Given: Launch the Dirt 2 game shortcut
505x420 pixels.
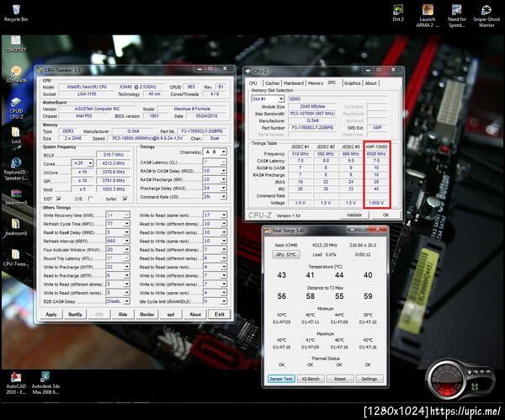Looking at the screenshot, I should [398, 13].
